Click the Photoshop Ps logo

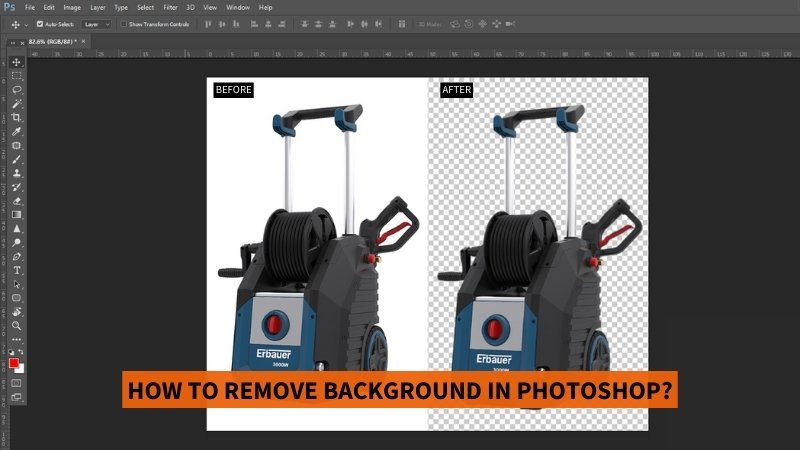[x=9, y=7]
